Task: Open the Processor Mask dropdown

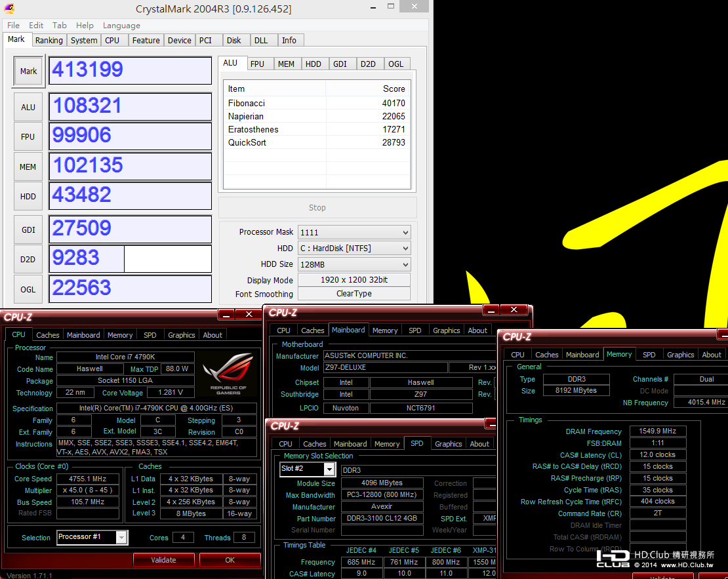Action: pos(354,232)
